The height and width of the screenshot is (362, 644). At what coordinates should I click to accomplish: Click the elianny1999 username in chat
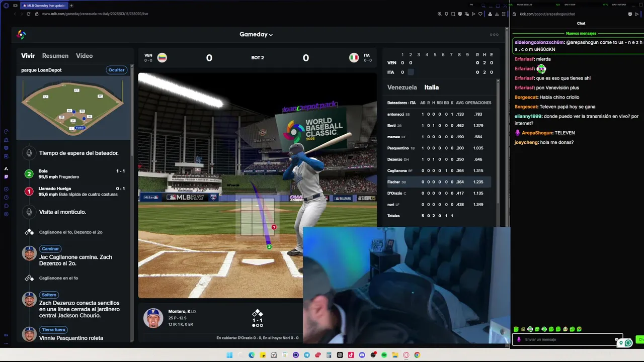coord(528,116)
